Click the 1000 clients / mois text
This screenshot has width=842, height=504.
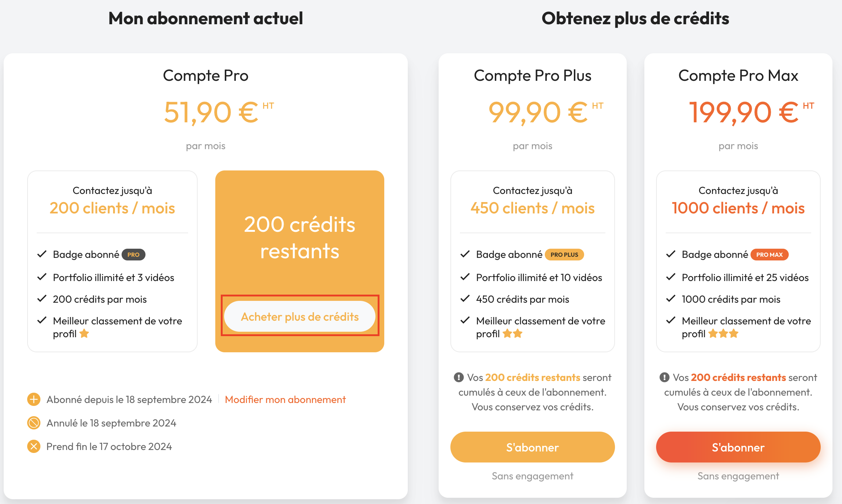point(738,208)
